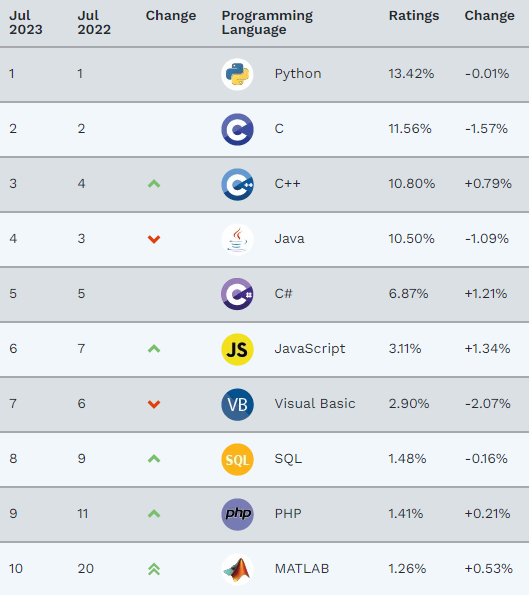The width and height of the screenshot is (529, 595).
Task: Click double up arrow in MATLAB row
Action: [x=154, y=569]
